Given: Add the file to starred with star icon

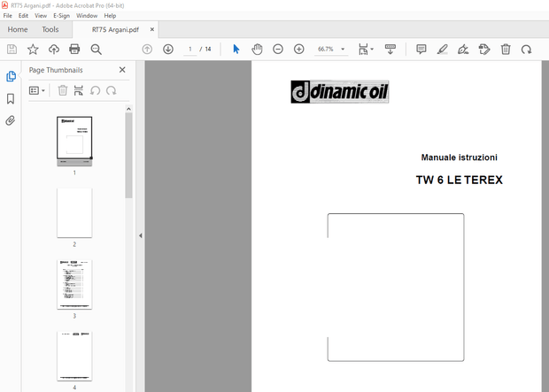Looking at the screenshot, I should [x=33, y=49].
